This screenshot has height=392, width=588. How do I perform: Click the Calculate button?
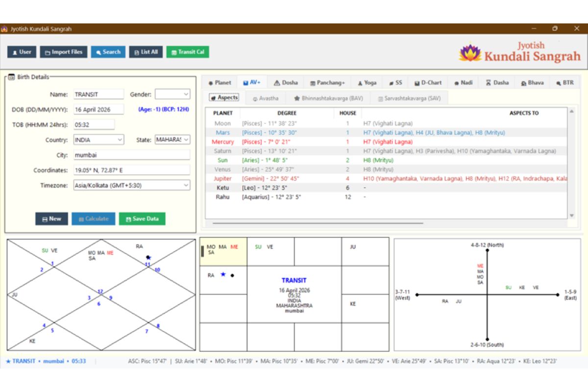93,219
